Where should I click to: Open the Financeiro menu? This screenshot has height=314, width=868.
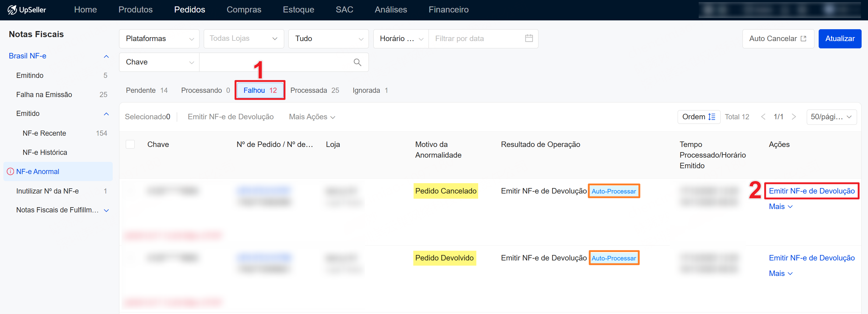[448, 10]
